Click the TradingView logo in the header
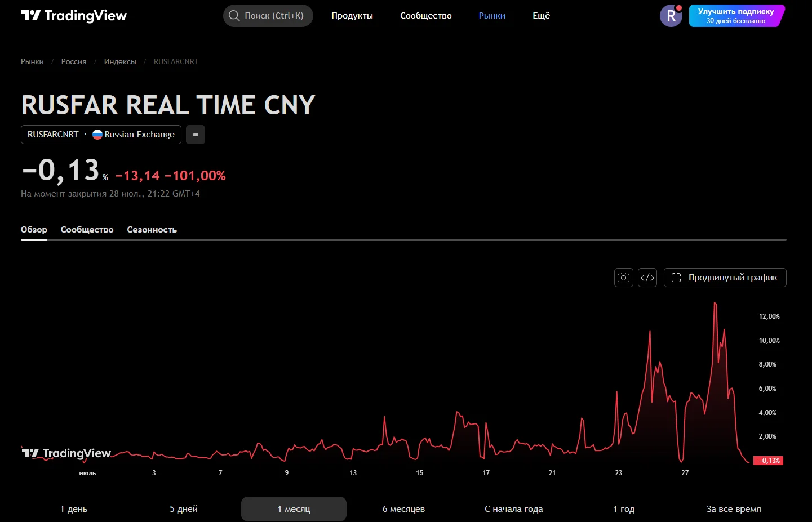The width and height of the screenshot is (812, 522). tap(74, 16)
